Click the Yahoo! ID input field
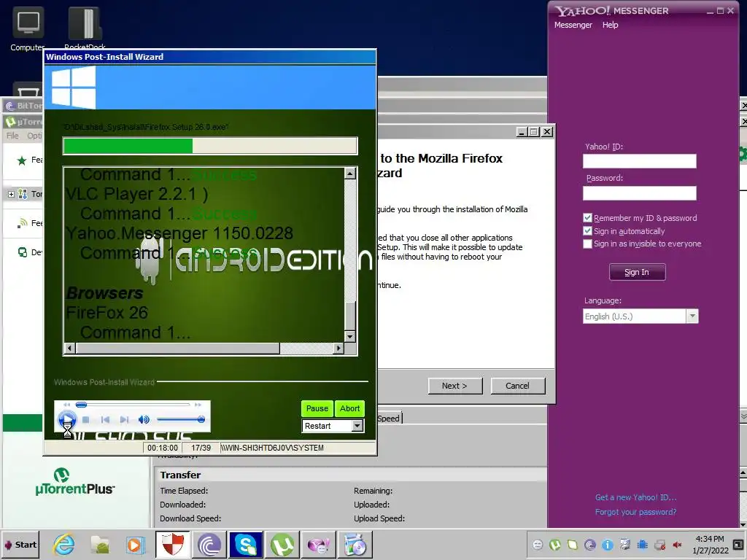This screenshot has width=747, height=560. [x=639, y=161]
